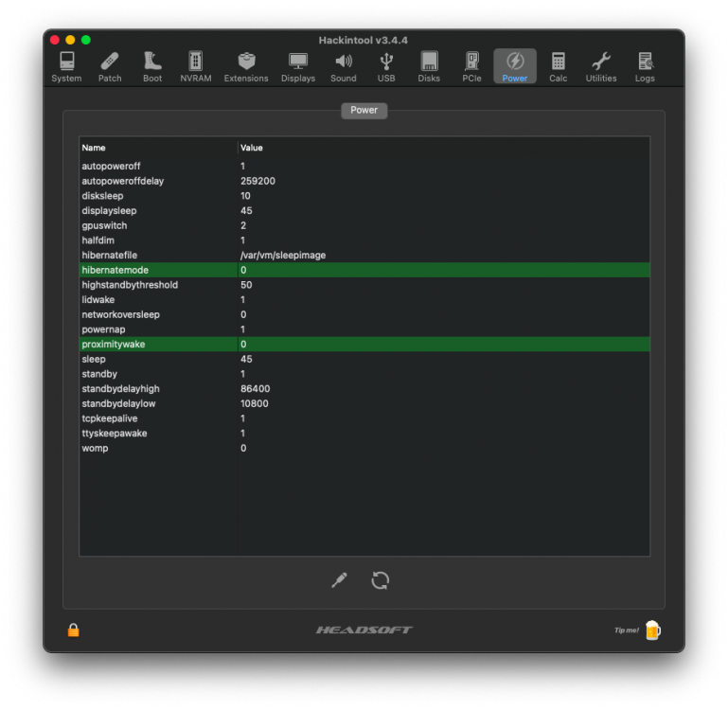Open the Patch section
This screenshot has width=728, height=710.
(x=110, y=66)
